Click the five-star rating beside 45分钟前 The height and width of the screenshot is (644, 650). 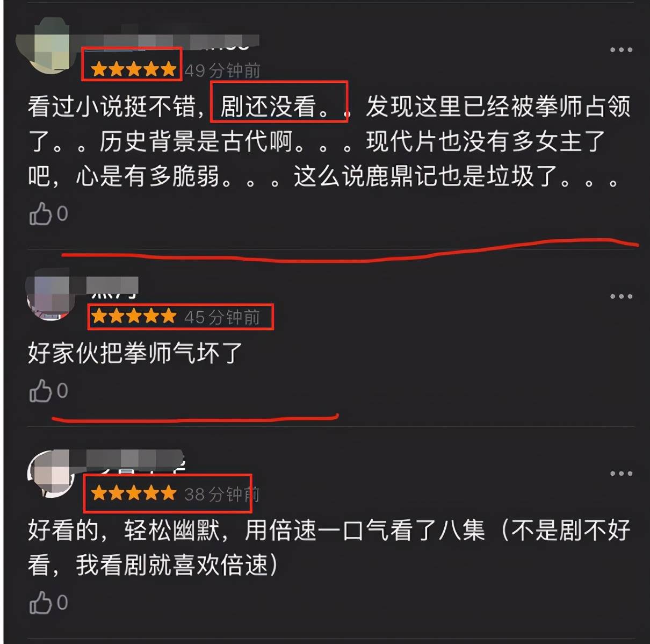click(x=134, y=316)
